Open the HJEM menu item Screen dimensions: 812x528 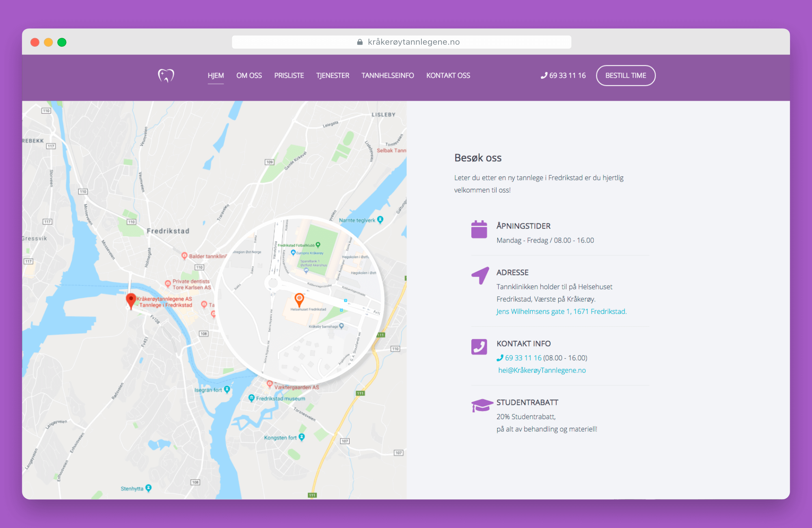pos(216,76)
